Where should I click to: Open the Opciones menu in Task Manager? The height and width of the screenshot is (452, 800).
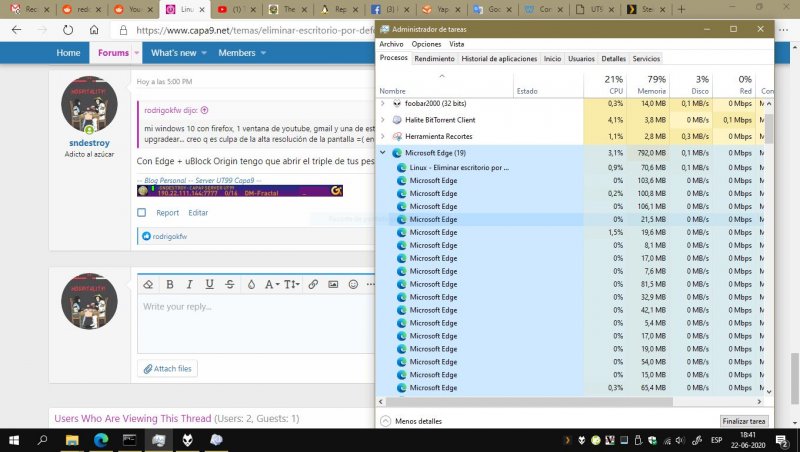point(426,44)
